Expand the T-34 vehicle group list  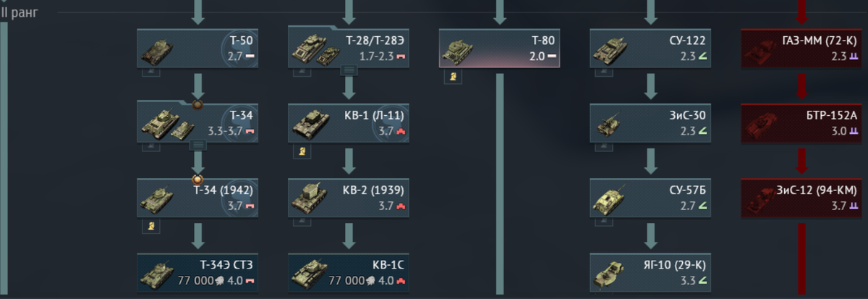(198, 146)
